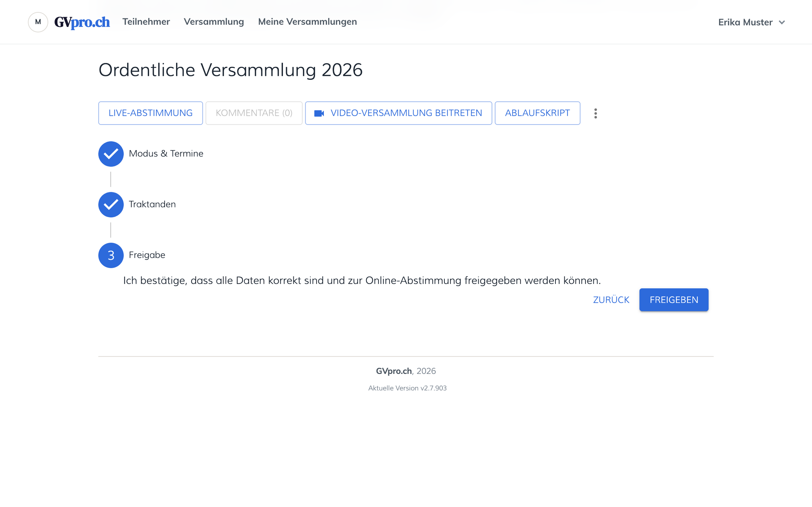Click the round M avatar icon
Image resolution: width=812 pixels, height=507 pixels.
(x=38, y=22)
